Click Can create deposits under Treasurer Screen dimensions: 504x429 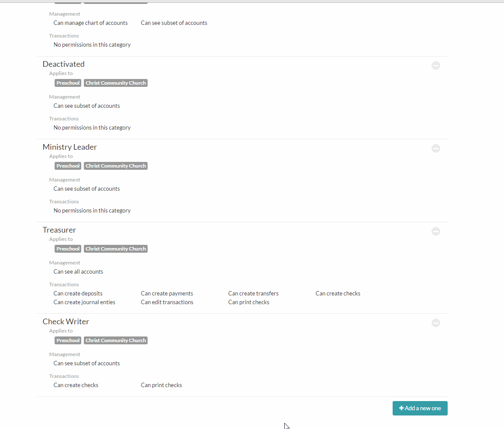pyautogui.click(x=78, y=293)
